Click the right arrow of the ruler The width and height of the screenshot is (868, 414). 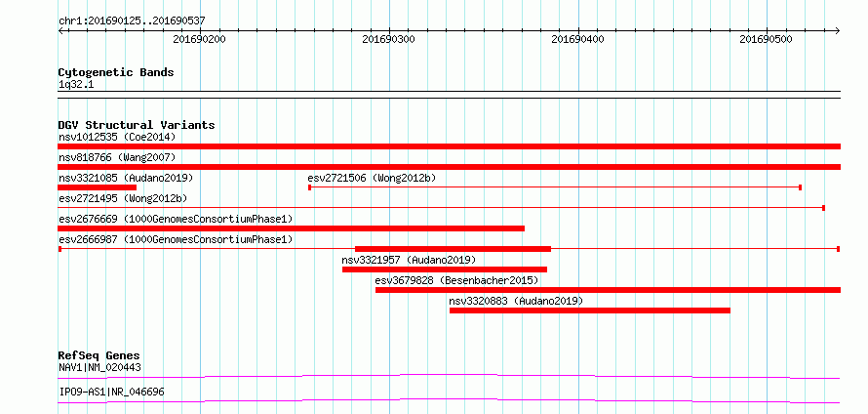click(837, 30)
